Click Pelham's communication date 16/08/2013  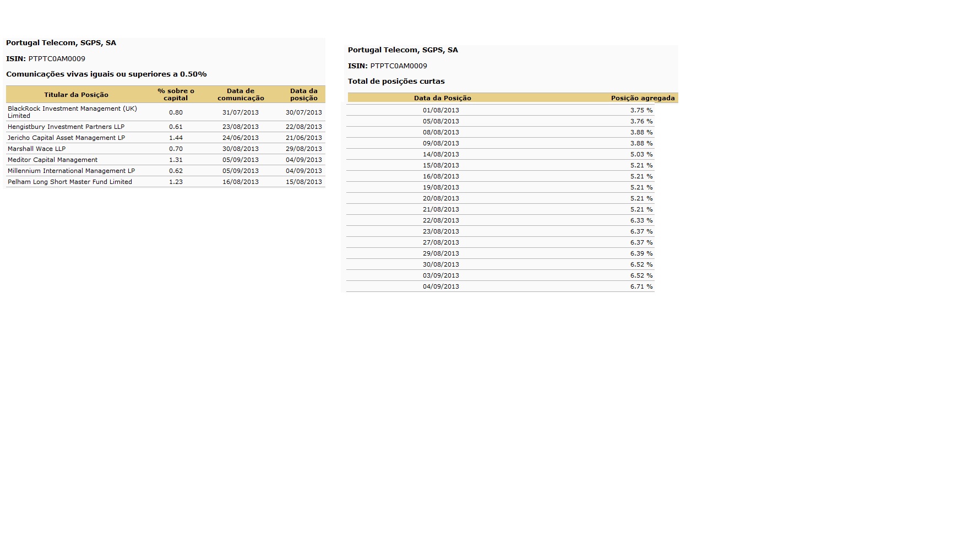(241, 182)
